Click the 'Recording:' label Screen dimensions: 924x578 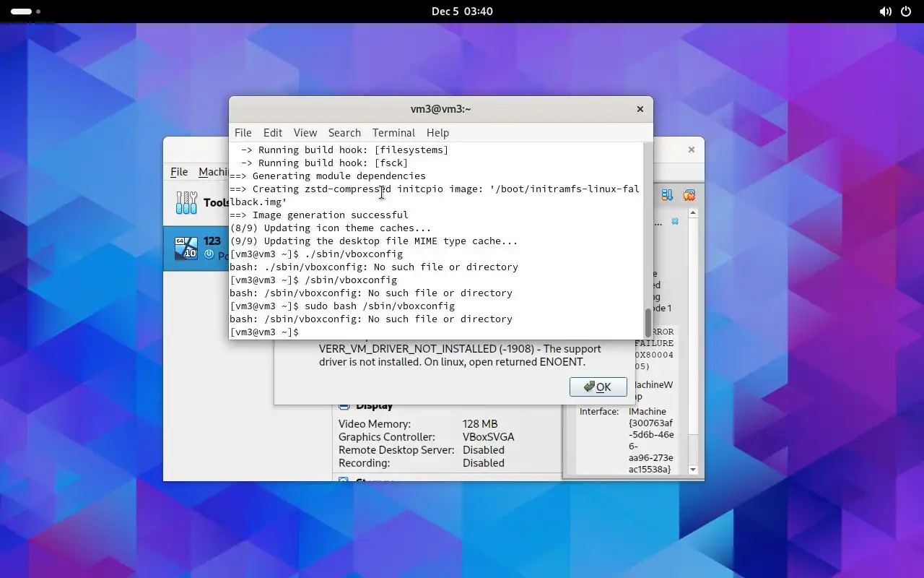click(x=365, y=463)
